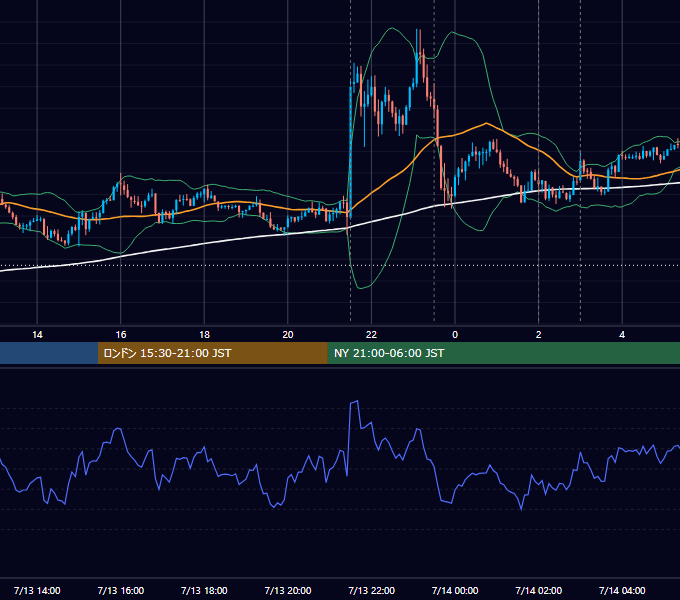Image resolution: width=680 pixels, height=600 pixels.
Task: Click the 2 hour axis label
Action: (539, 335)
